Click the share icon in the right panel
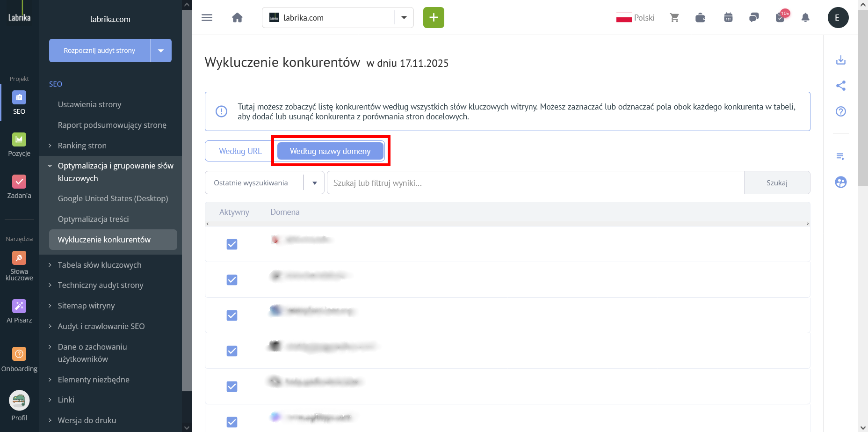 (x=840, y=86)
